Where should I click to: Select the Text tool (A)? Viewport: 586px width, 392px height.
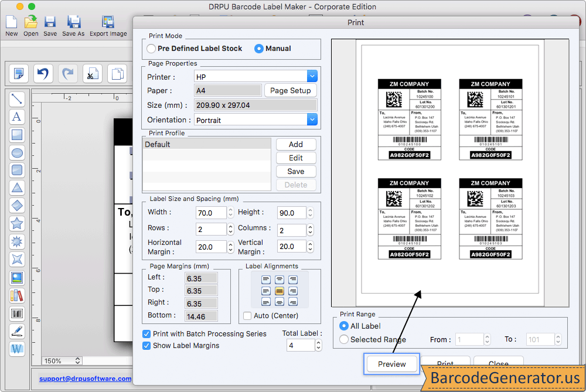[x=17, y=117]
